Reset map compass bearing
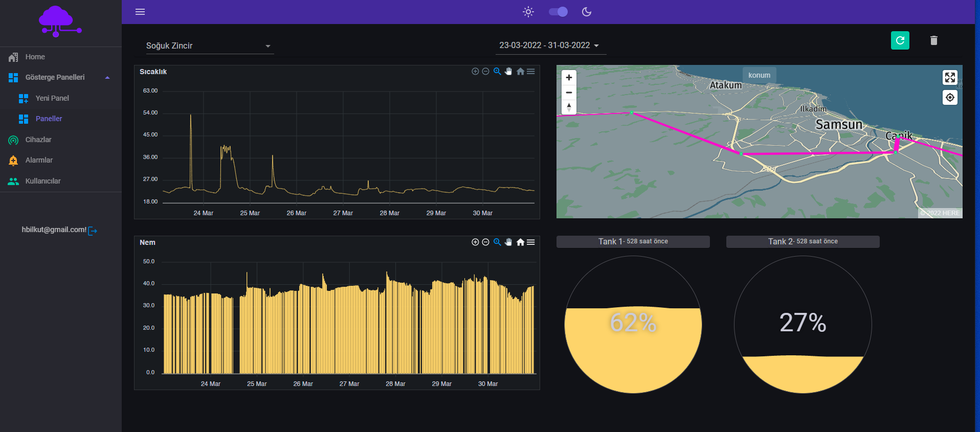This screenshot has width=980, height=432. (569, 107)
